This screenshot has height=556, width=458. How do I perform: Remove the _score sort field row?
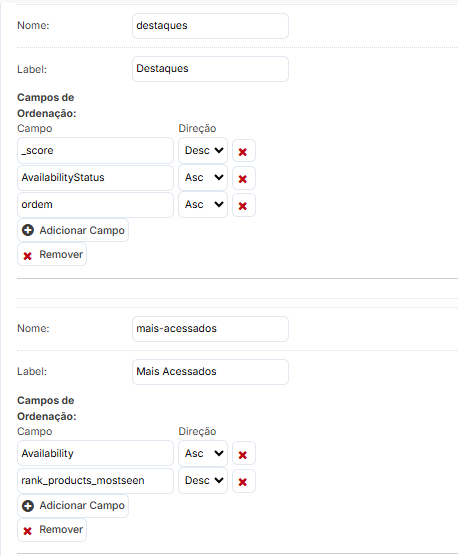(x=244, y=151)
